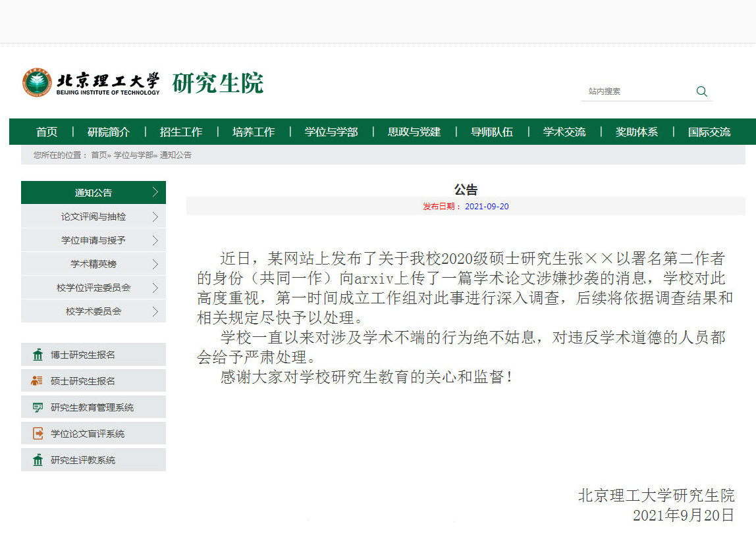Viewport: 756px width, 539px height.
Task: Click the publish date 2021-09-20
Action: pyautogui.click(x=487, y=206)
